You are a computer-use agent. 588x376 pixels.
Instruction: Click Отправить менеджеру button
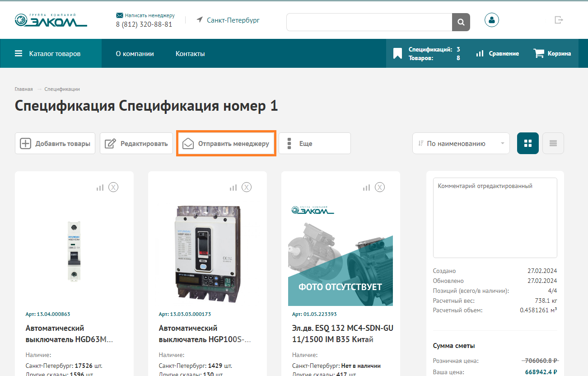pyautogui.click(x=226, y=143)
